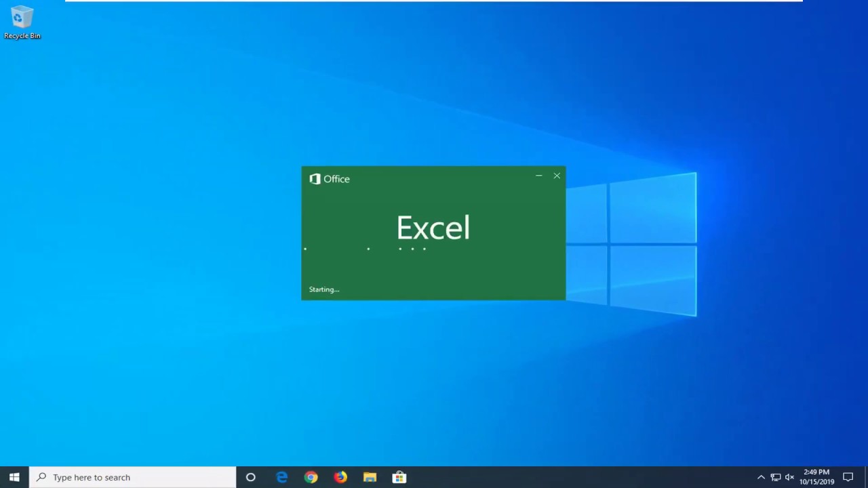Image resolution: width=868 pixels, height=488 pixels.
Task: Open the Recycle Bin desktop icon
Action: tap(22, 22)
